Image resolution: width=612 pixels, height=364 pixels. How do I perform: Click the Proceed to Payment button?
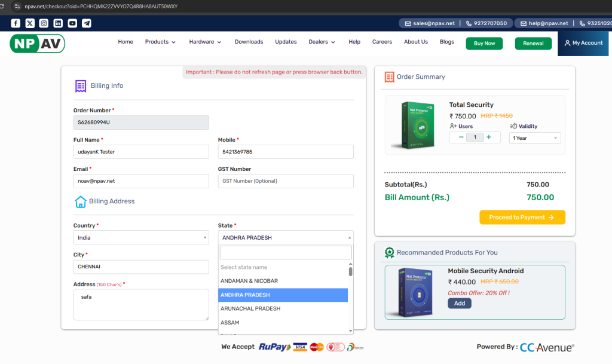[x=522, y=218]
